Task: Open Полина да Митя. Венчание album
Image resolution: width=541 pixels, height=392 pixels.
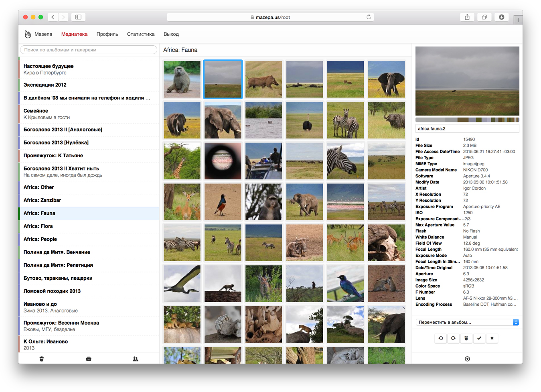Action: [89, 252]
